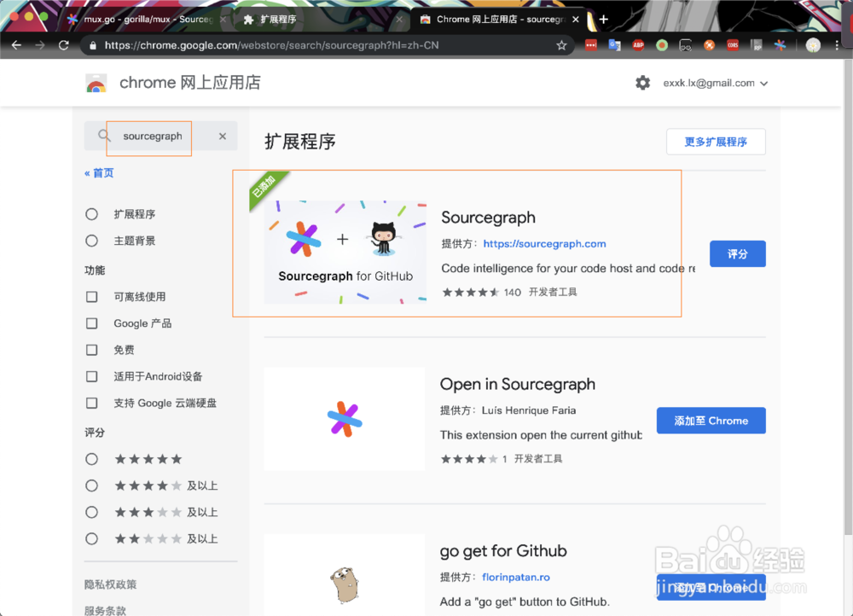Open the RP extension icon

point(756,45)
